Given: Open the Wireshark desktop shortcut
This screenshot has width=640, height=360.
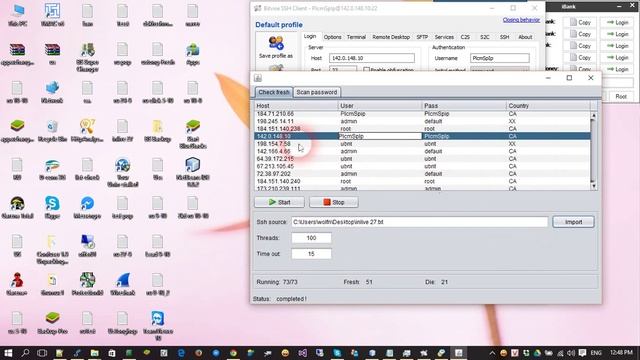Looking at the screenshot, I should 122,284.
